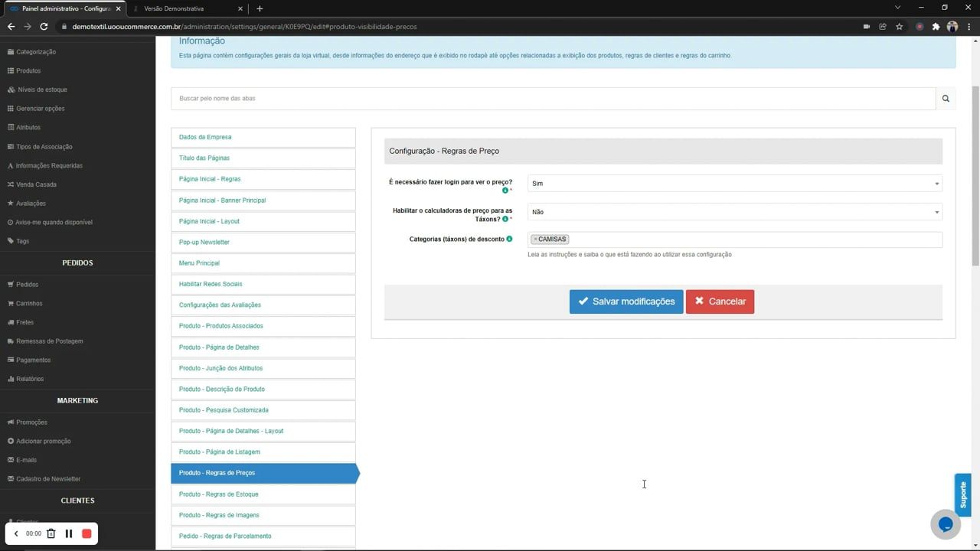
Task: Open the Fretes section
Action: pyautogui.click(x=24, y=322)
